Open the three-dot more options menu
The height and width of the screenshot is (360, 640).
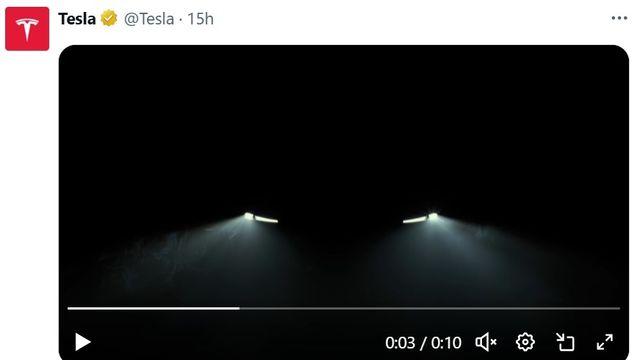619,18
